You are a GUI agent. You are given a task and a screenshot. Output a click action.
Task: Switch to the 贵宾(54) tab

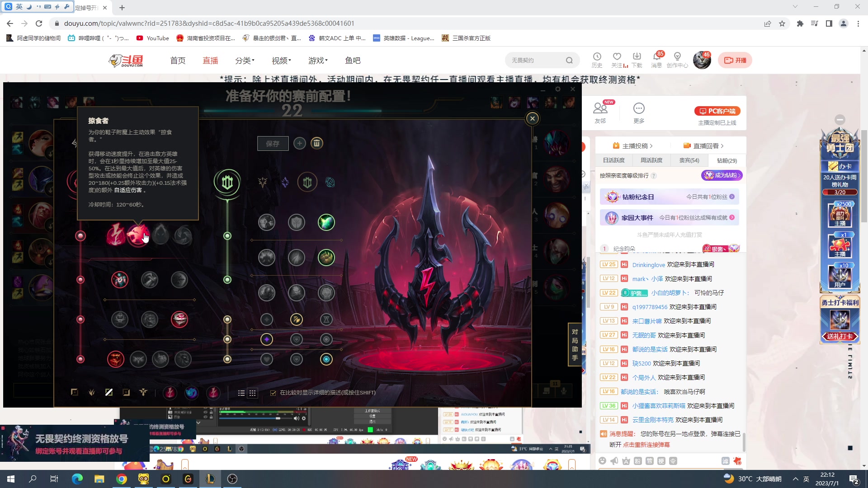(x=689, y=160)
